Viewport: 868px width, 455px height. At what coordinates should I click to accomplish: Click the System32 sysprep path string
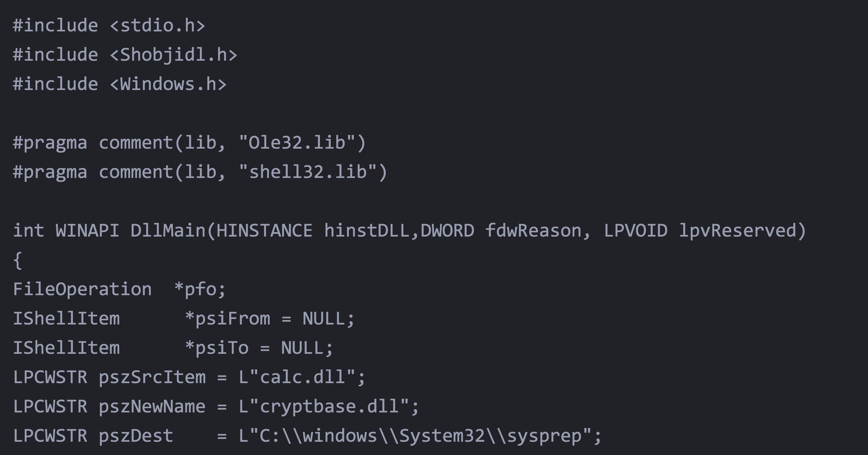[x=415, y=436]
